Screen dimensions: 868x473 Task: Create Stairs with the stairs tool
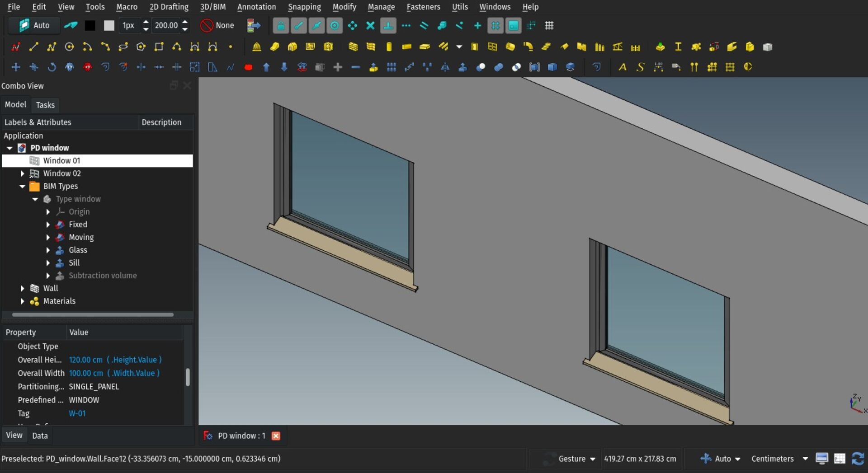(546, 47)
